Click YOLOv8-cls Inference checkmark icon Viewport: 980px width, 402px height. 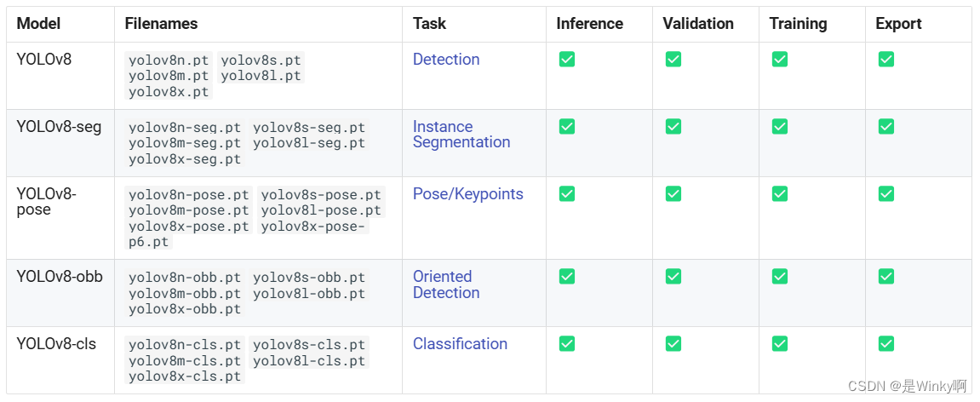click(x=566, y=344)
